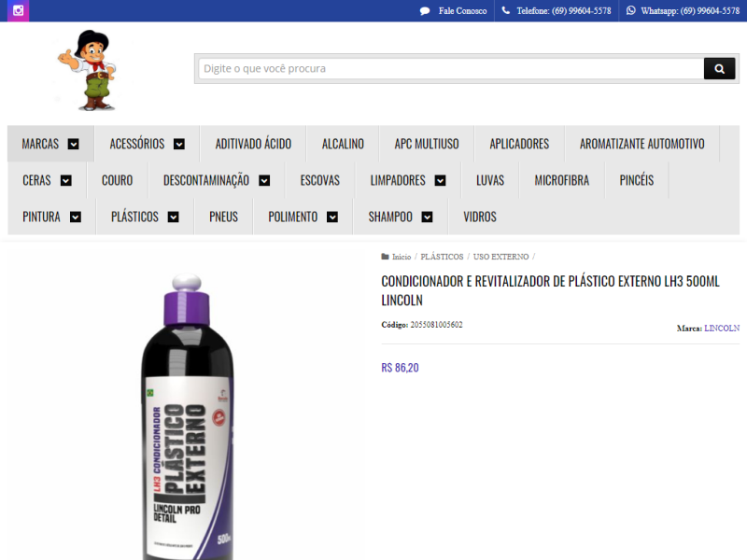The width and height of the screenshot is (747, 560).
Task: Focus the 'Digite o que você procura' search field
Action: click(451, 68)
